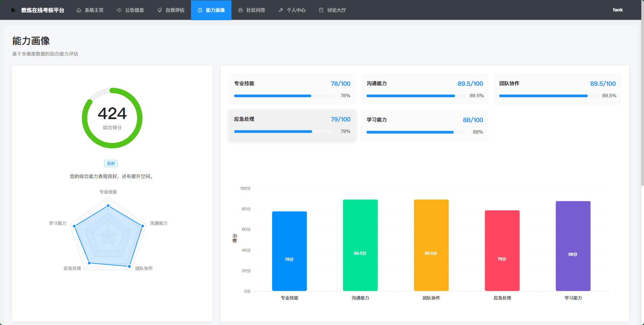Click the platform logo icon
Image resolution: width=644 pixels, height=325 pixels.
click(13, 10)
